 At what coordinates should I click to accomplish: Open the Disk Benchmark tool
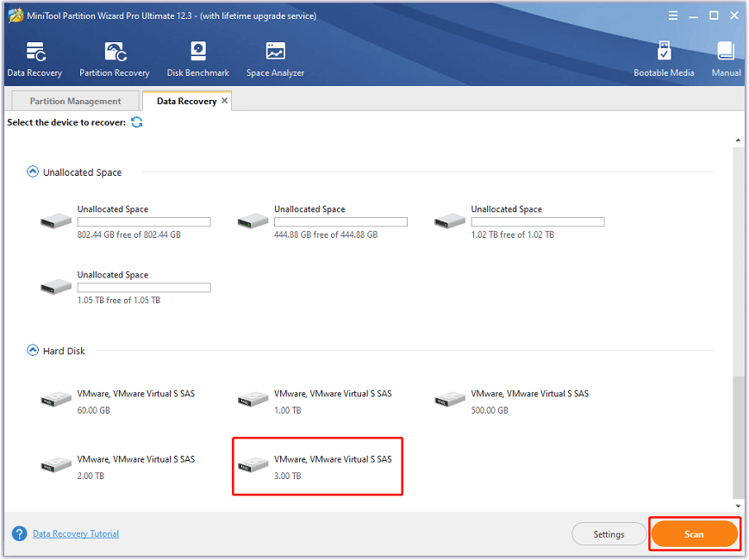197,59
